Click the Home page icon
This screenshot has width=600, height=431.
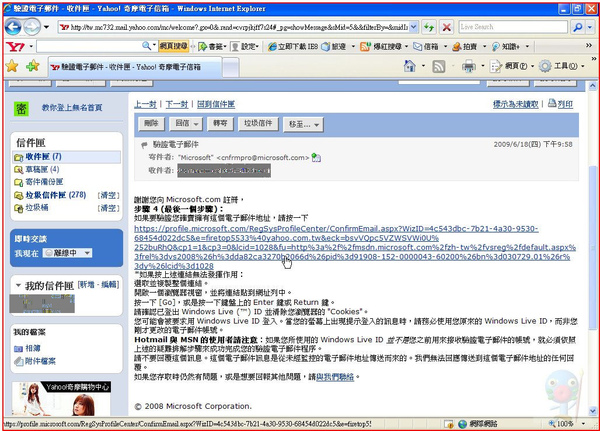pyautogui.click(x=409, y=66)
